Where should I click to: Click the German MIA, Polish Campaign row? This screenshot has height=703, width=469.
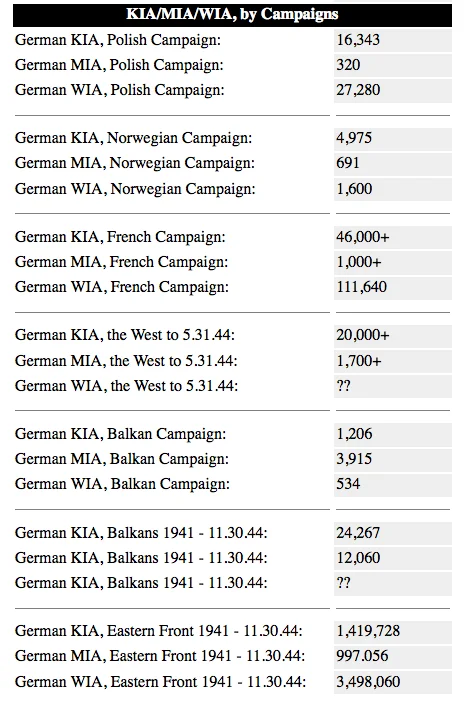tap(232, 65)
